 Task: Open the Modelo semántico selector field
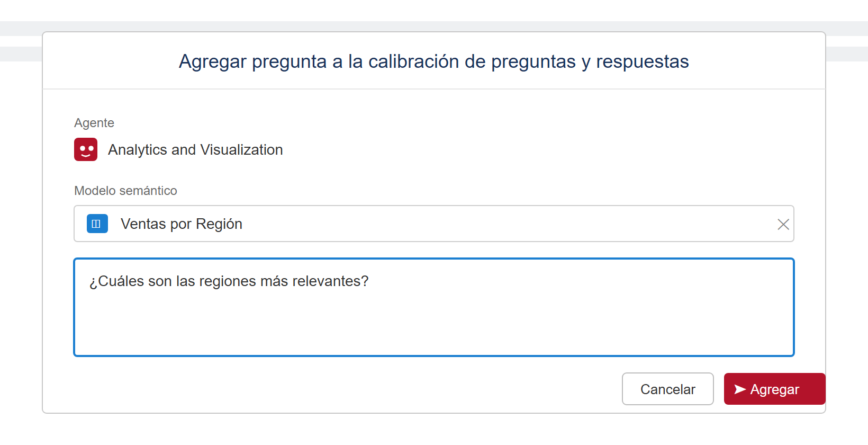point(434,224)
